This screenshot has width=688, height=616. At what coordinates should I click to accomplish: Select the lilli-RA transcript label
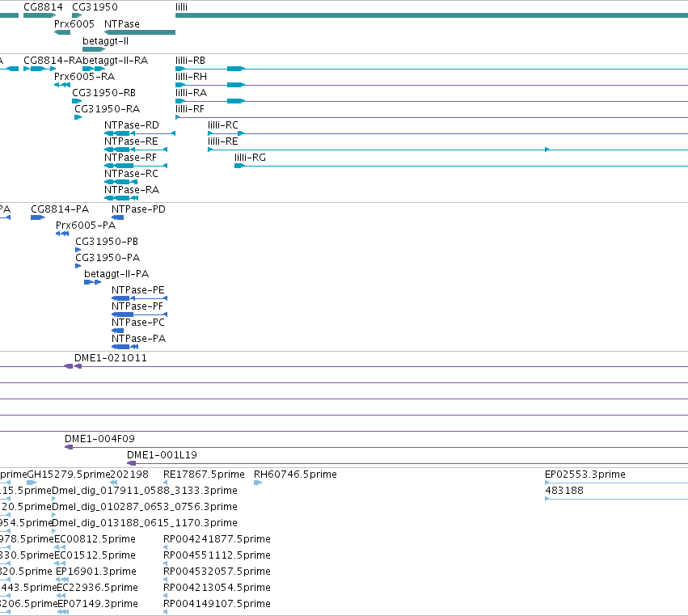tap(191, 93)
